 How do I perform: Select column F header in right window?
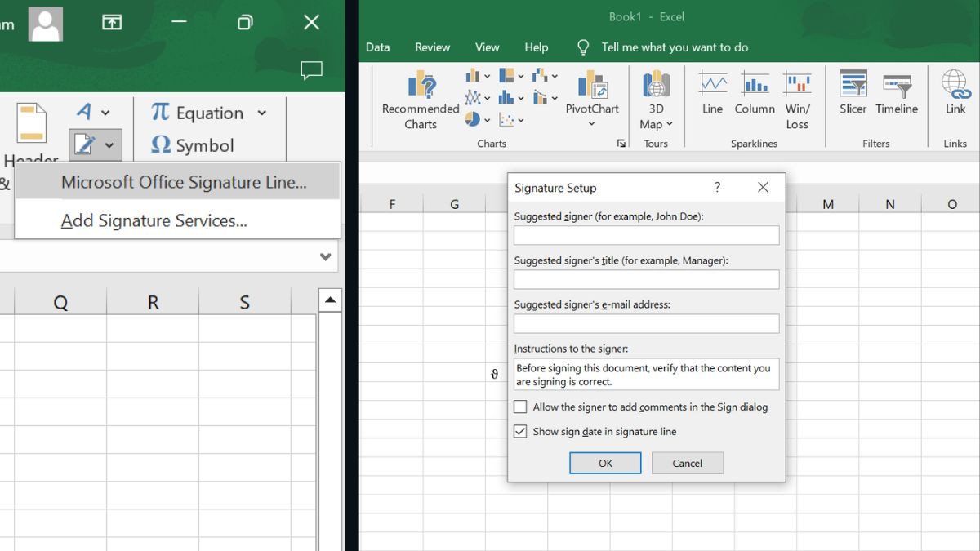pyautogui.click(x=392, y=204)
